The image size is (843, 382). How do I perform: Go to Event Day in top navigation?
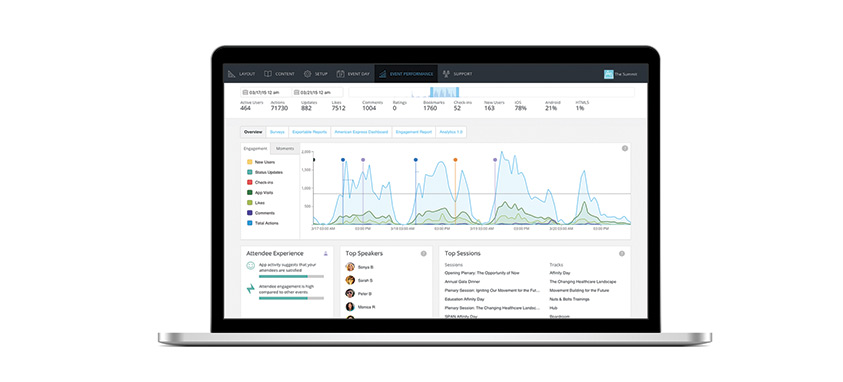(359, 74)
